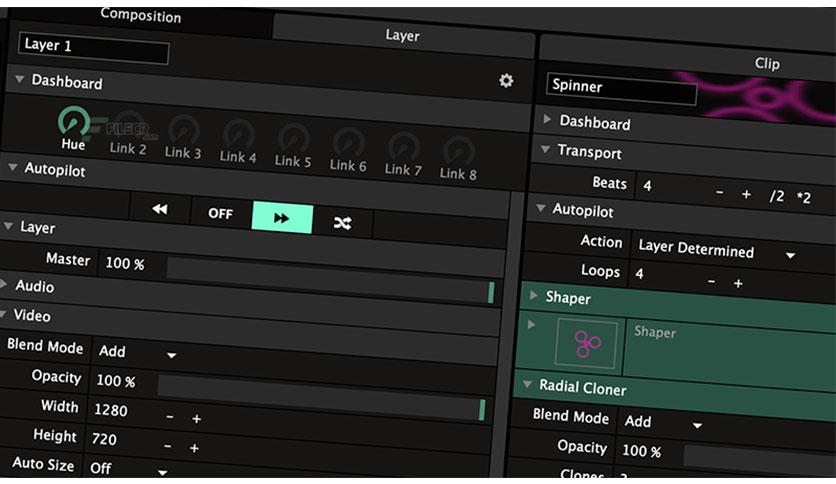Click the Radial Cloner Opacity slider
The image size is (836, 484).
tap(760, 462)
